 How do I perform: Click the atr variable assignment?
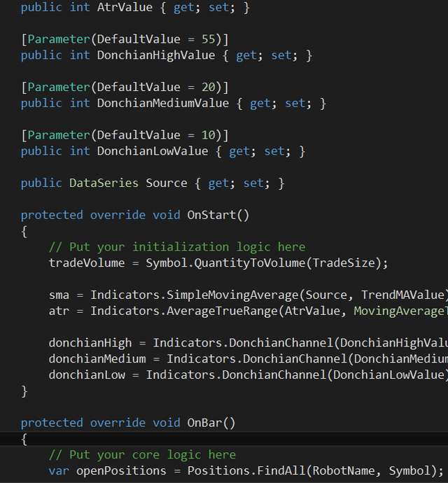point(59,311)
